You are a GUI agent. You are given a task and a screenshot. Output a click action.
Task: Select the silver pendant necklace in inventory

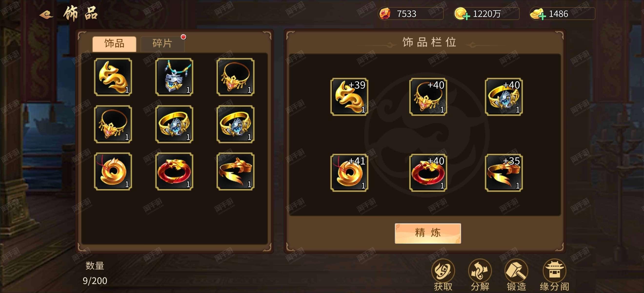174,77
